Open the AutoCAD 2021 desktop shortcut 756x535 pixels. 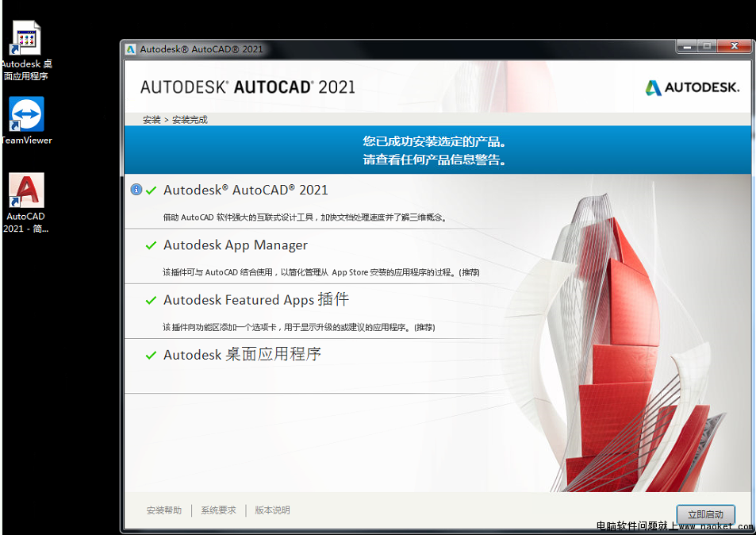pyautogui.click(x=26, y=202)
